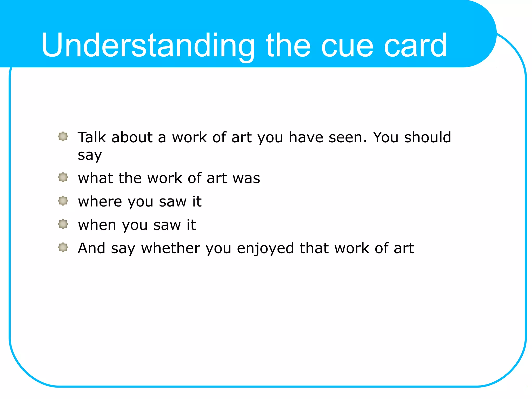The height and width of the screenshot is (399, 532).
Task: Select the text "when you saw it"
Action: [x=137, y=225]
